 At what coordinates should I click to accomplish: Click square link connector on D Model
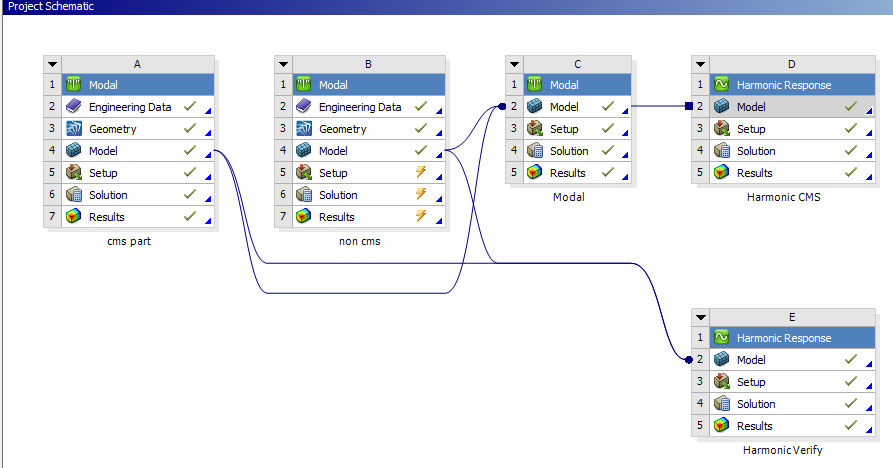pos(689,106)
